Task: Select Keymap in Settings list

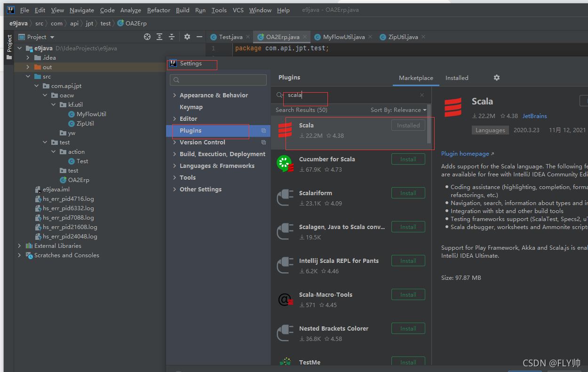Action: pyautogui.click(x=191, y=107)
